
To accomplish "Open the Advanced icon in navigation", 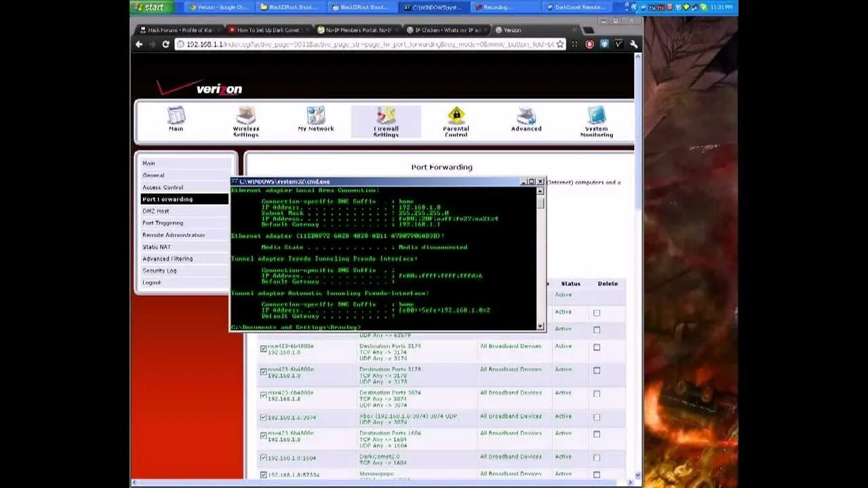I will [526, 119].
